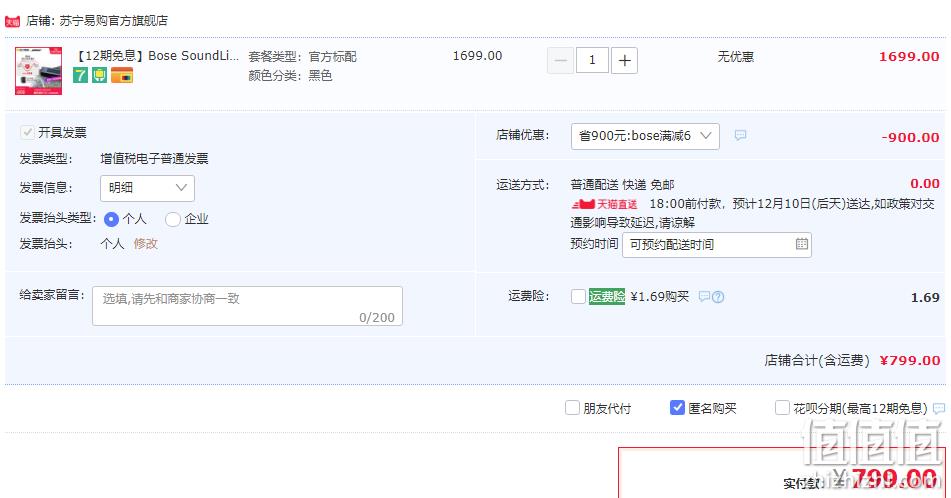This screenshot has width=951, height=498.
Task: Open the 店铺优惠 省900元 dropdown
Action: click(645, 136)
